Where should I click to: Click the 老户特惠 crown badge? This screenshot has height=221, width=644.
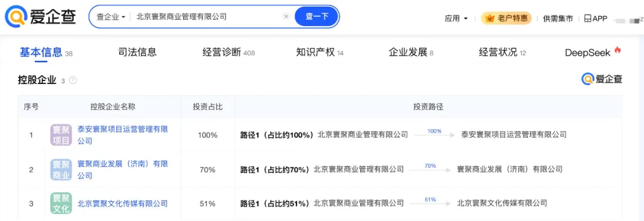[507, 18]
